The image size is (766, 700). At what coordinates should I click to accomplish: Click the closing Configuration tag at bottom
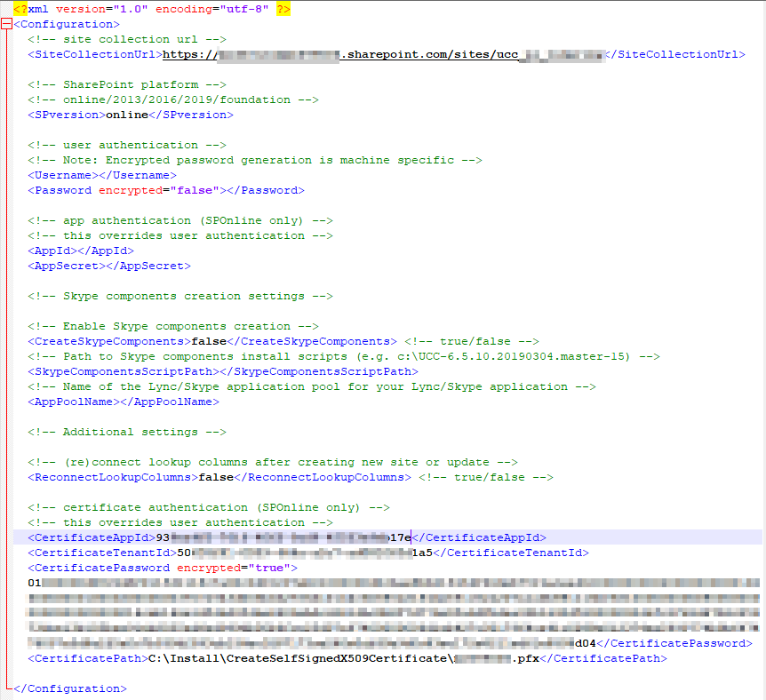tap(69, 688)
